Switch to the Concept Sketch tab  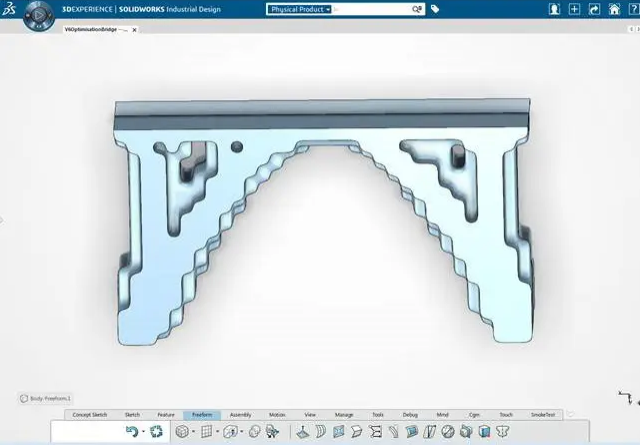coord(90,415)
